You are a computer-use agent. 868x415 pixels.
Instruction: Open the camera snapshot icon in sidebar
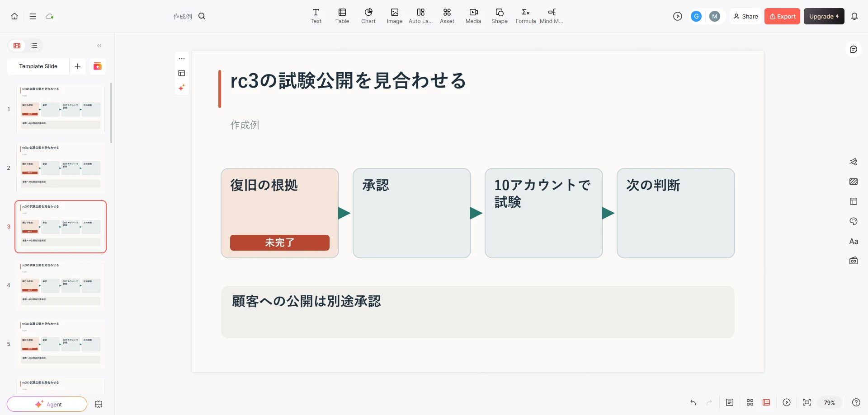tap(854, 261)
